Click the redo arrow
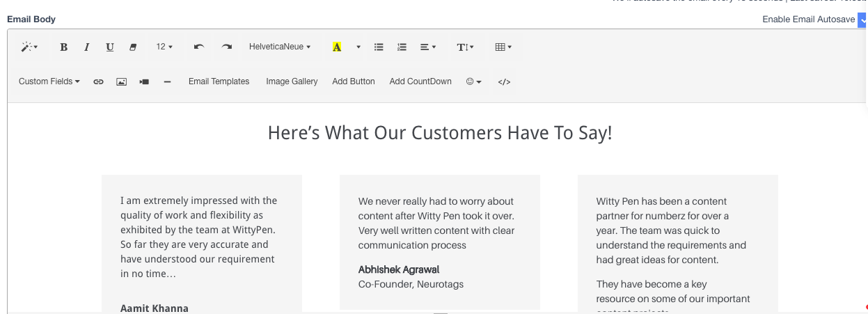This screenshot has height=314, width=868. point(227,47)
